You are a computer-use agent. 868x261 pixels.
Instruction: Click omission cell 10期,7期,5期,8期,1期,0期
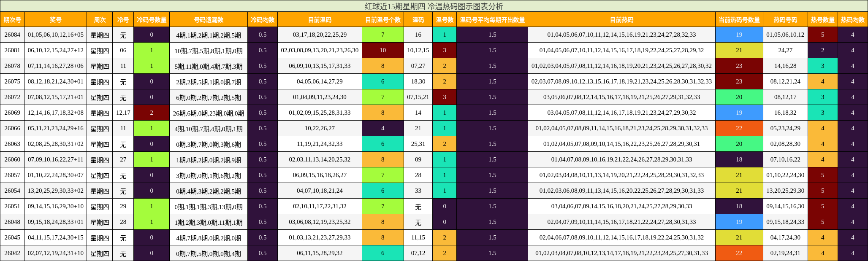click(x=209, y=50)
